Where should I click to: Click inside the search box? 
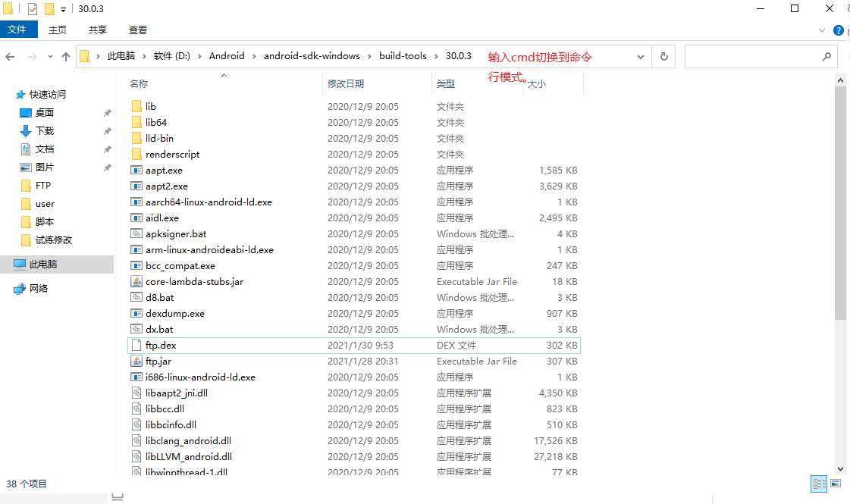(x=758, y=56)
